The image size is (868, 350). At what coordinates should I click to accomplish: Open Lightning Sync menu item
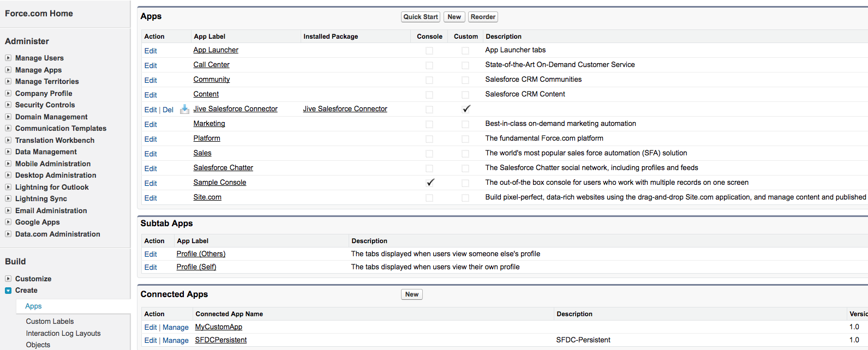click(x=41, y=198)
